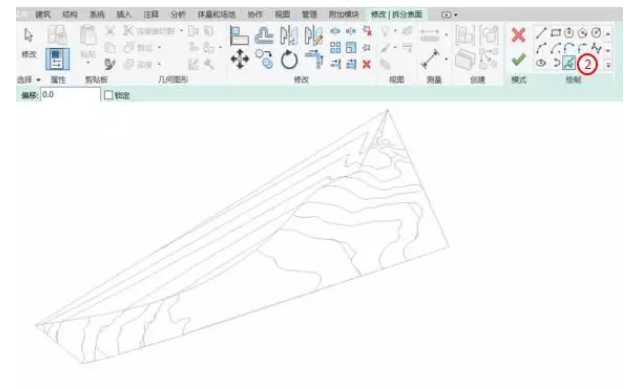Activate the Copy tool

tap(264, 59)
